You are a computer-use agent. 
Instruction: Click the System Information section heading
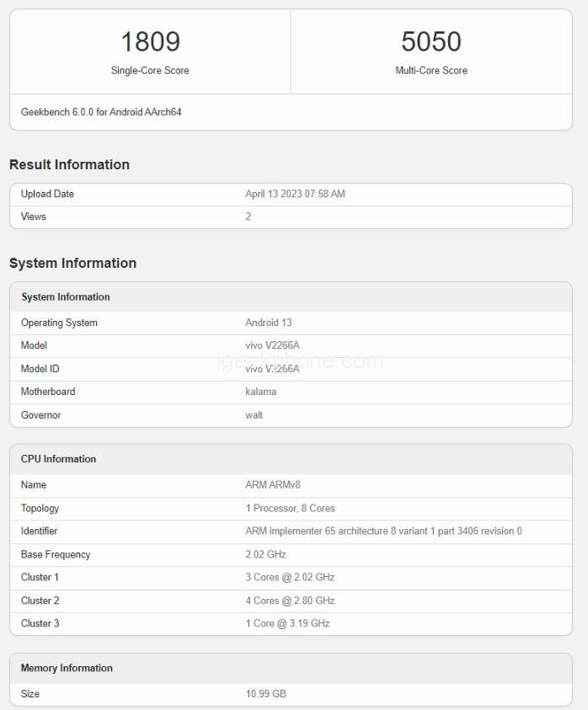tap(72, 263)
